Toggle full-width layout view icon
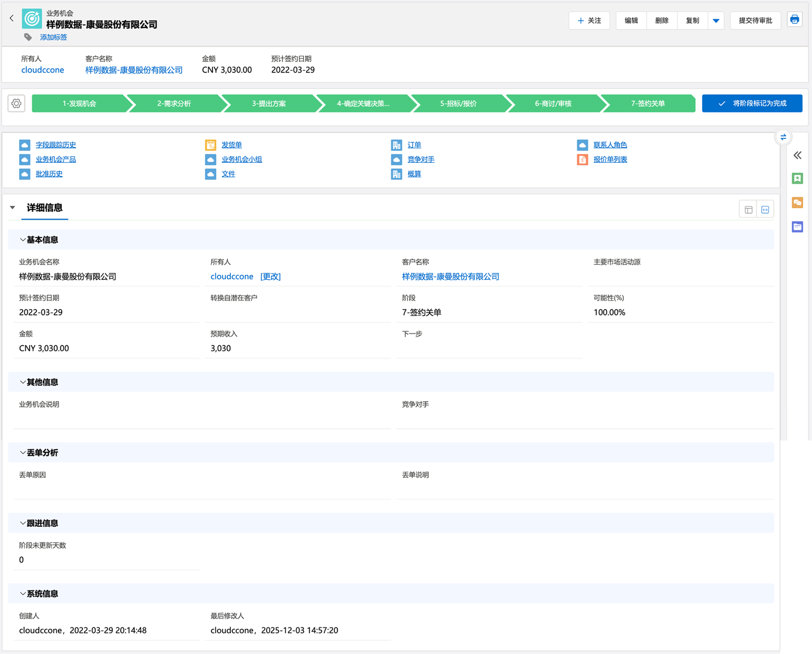The height and width of the screenshot is (654, 812). coord(765,209)
